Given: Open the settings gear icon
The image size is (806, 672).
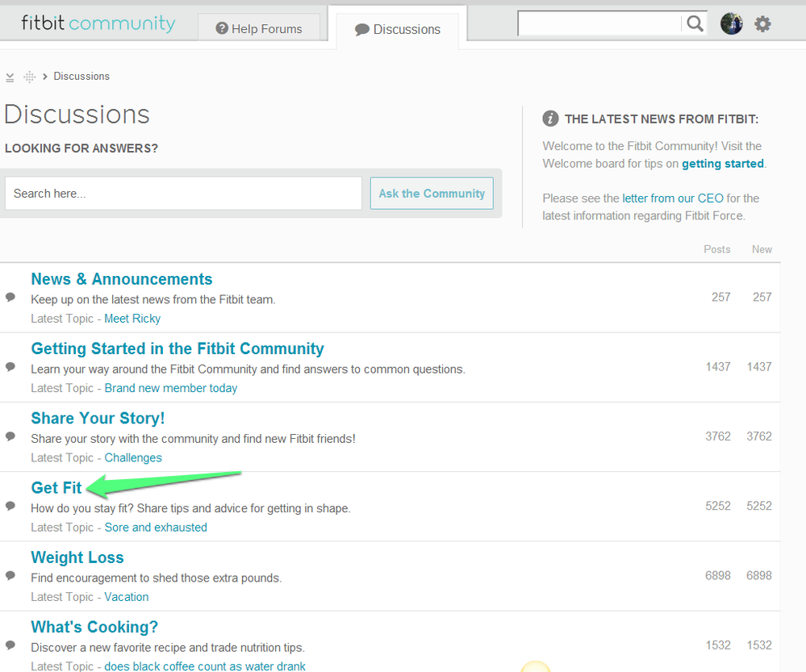Looking at the screenshot, I should (762, 23).
